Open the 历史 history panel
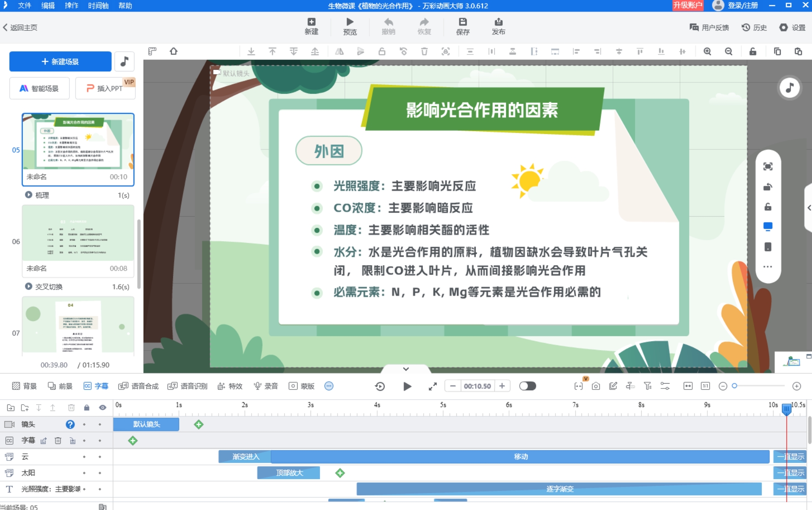812x510 pixels. [x=754, y=27]
